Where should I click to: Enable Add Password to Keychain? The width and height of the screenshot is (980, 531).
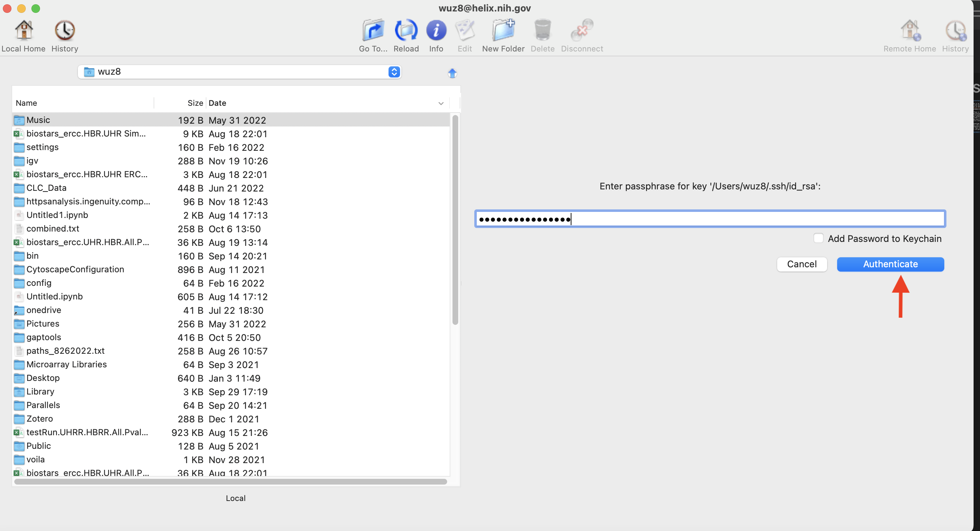point(818,238)
